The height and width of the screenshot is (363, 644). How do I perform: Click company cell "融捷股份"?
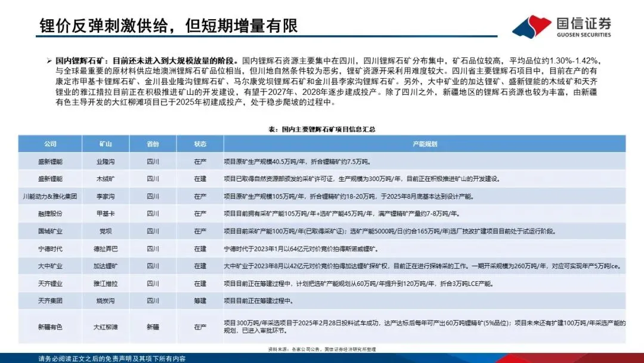click(x=50, y=214)
